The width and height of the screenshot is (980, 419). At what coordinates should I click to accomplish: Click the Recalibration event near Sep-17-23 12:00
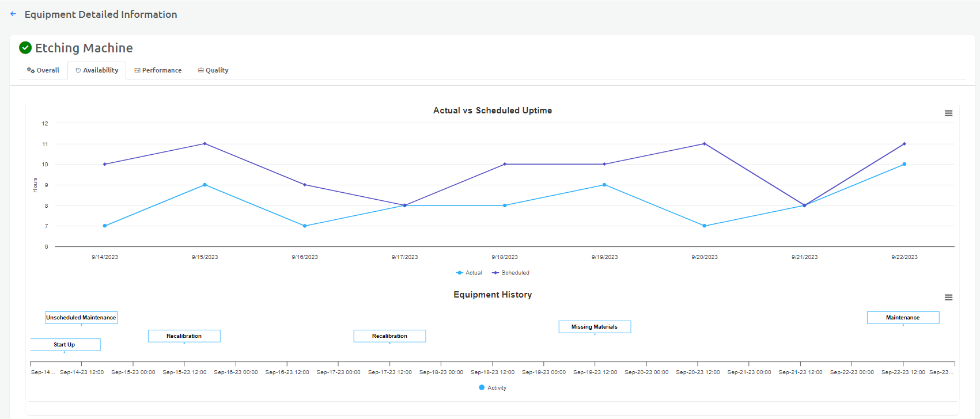(x=390, y=336)
